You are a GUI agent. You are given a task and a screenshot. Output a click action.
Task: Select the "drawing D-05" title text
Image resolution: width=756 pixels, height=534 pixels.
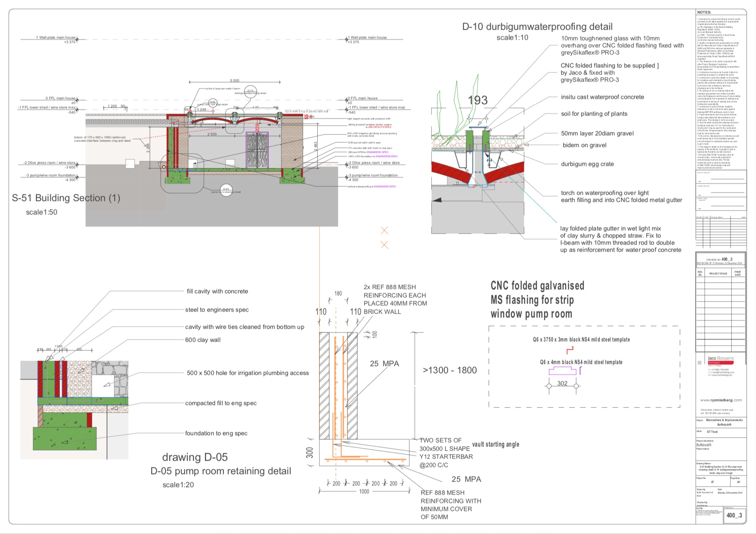(195, 457)
